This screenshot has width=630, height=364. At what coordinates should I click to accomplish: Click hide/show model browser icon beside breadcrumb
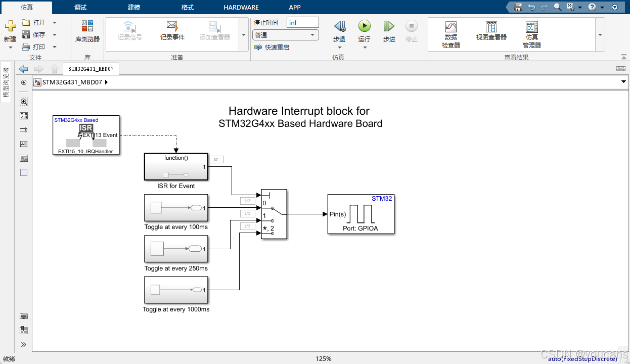pos(24,82)
